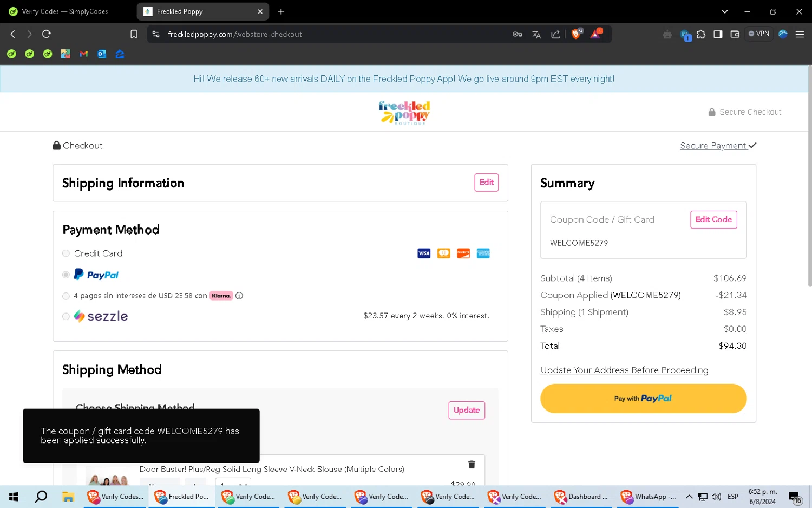
Task: Open the Gmail bookmark
Action: click(83, 54)
